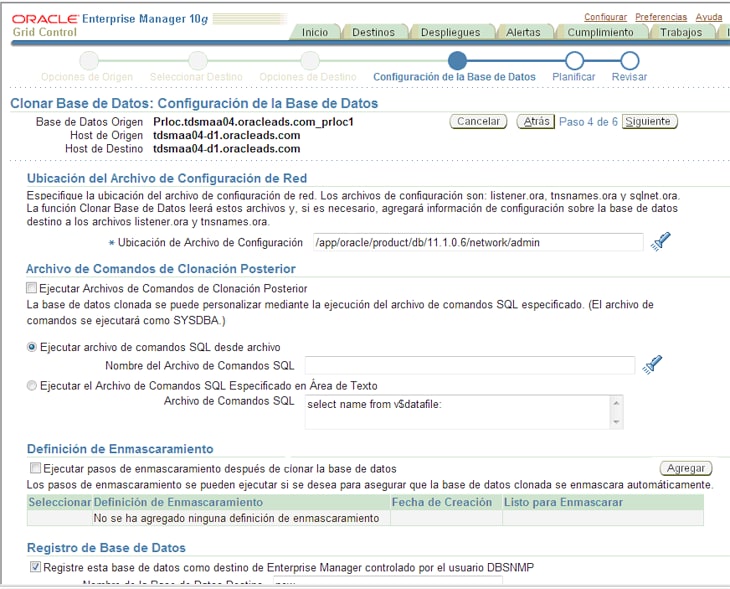Click text area scrollbar down arrow
Viewport: 730px width, 589px height.
coord(616,421)
